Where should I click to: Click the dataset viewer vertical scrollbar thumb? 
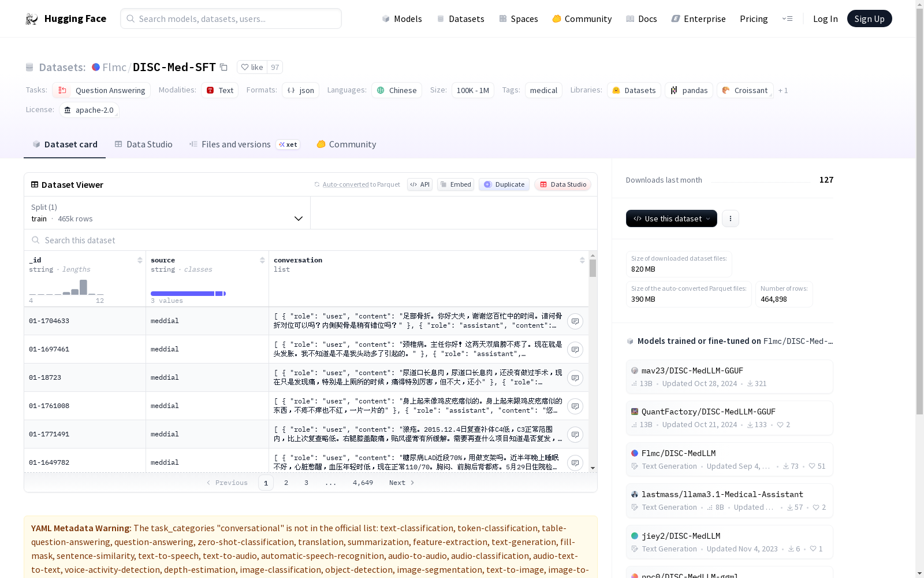pos(593,268)
